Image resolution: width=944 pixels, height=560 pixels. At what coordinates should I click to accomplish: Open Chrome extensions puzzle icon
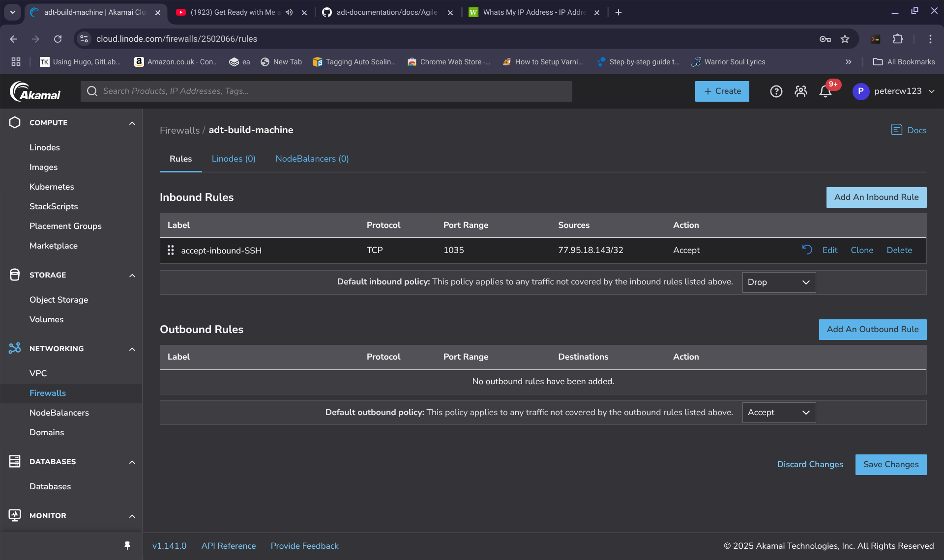pos(898,39)
